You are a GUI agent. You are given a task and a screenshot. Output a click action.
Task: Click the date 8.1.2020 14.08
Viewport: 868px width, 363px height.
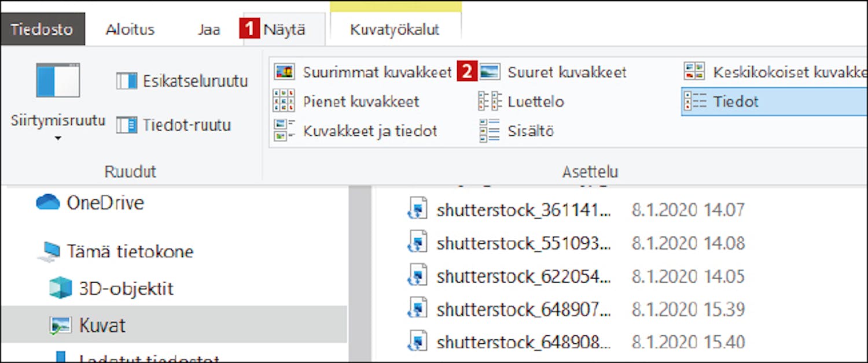[687, 243]
